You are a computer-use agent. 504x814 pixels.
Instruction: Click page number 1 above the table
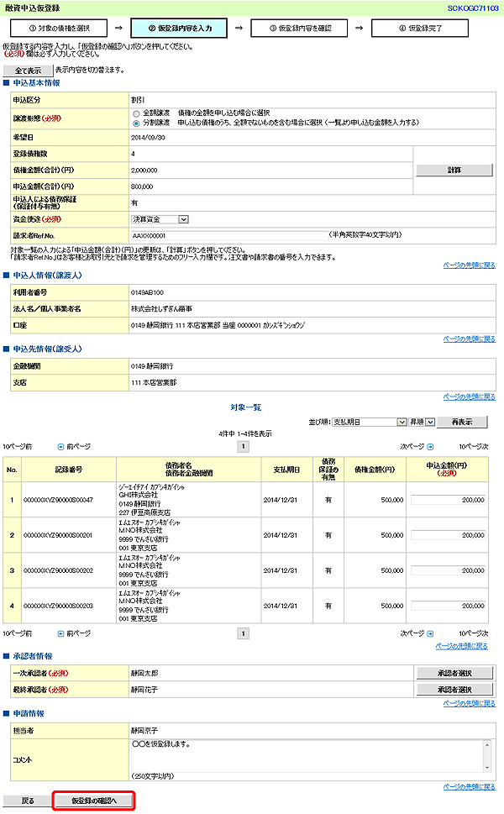pyautogui.click(x=244, y=447)
